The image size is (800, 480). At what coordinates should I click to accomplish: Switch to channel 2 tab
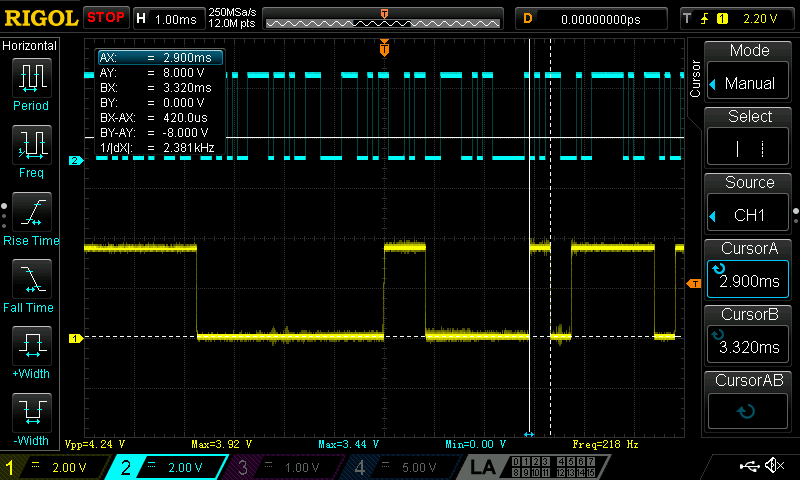[x=171, y=467]
